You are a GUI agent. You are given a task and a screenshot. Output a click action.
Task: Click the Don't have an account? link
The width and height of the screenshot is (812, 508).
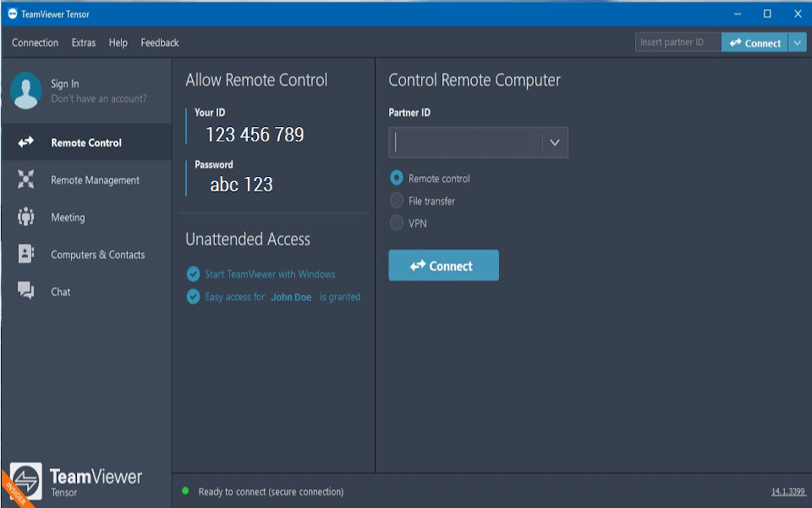coord(99,98)
